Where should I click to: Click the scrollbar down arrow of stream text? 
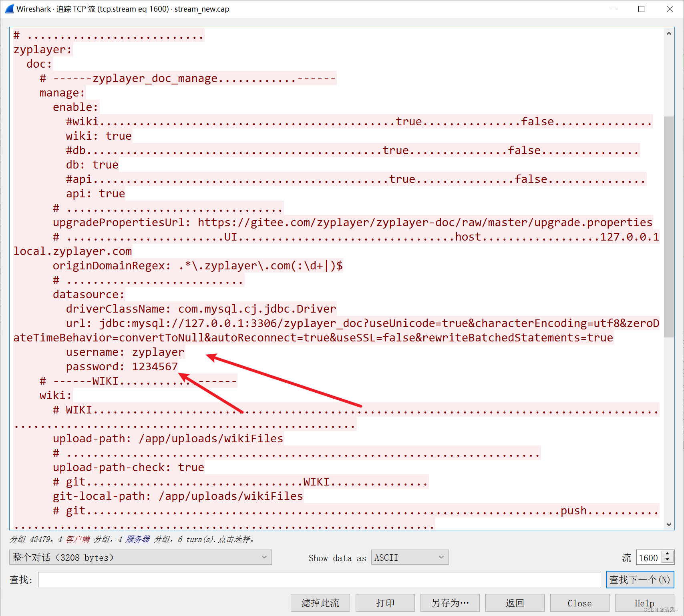(669, 524)
